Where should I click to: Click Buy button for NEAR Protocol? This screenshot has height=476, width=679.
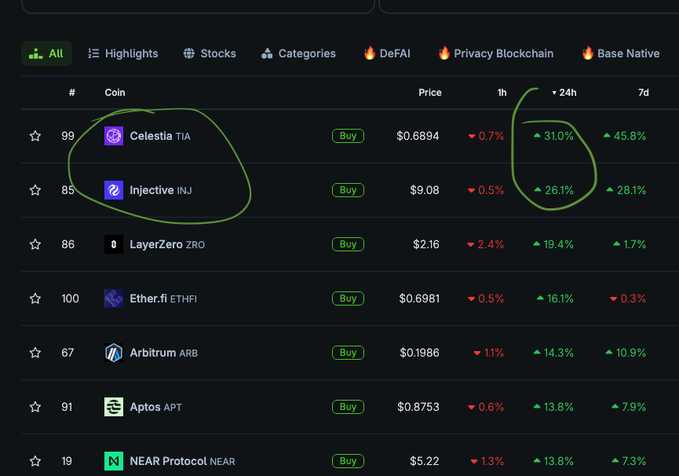click(x=348, y=461)
